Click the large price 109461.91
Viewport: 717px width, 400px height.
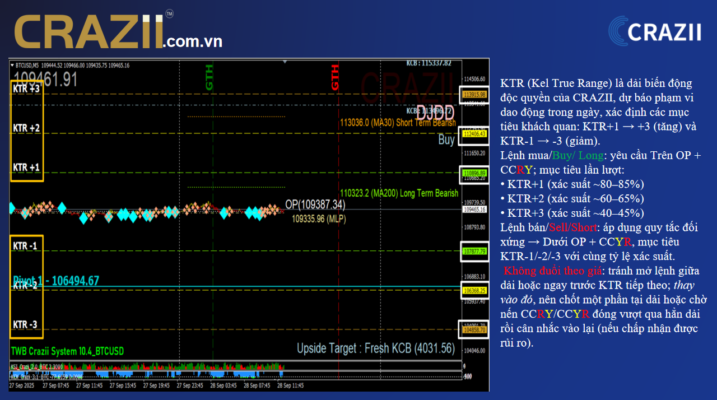click(x=46, y=80)
